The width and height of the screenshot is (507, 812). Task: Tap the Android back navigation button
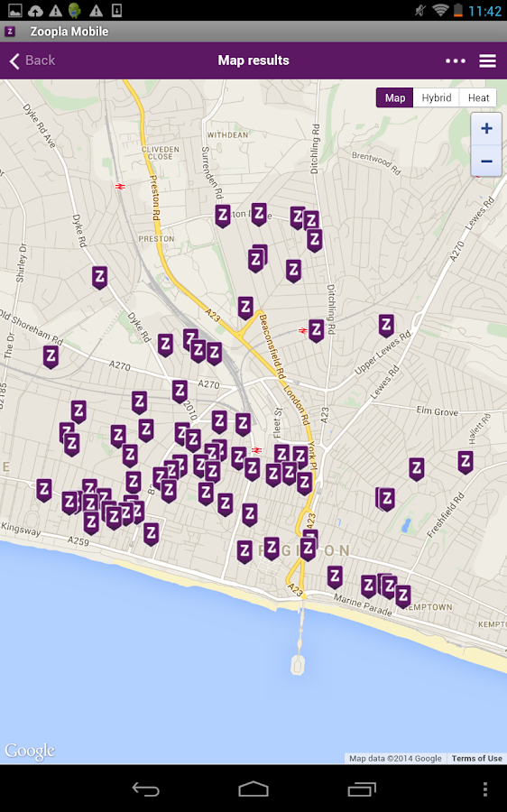pyautogui.click(x=145, y=789)
